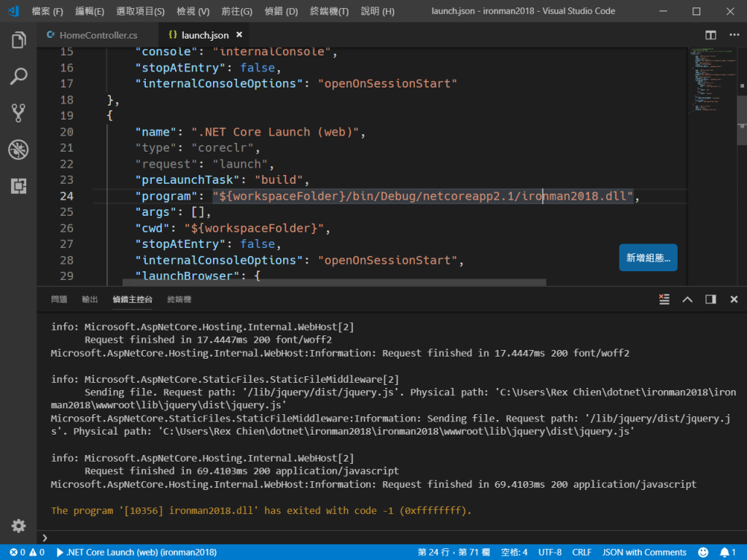
Task: Open the 編輯(E) menu
Action: pyautogui.click(x=90, y=11)
